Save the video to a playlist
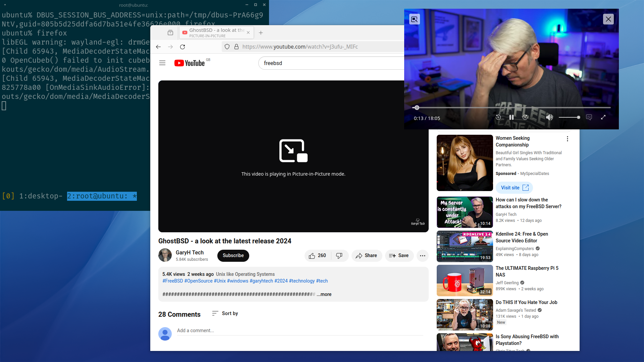This screenshot has height=362, width=644. pos(399,255)
